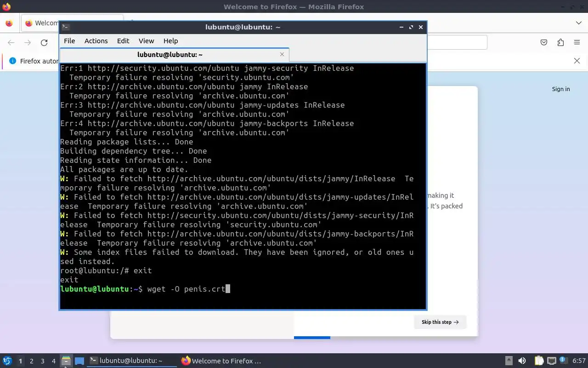588x368 pixels.
Task: Open the network status tray icon
Action: [551, 361]
